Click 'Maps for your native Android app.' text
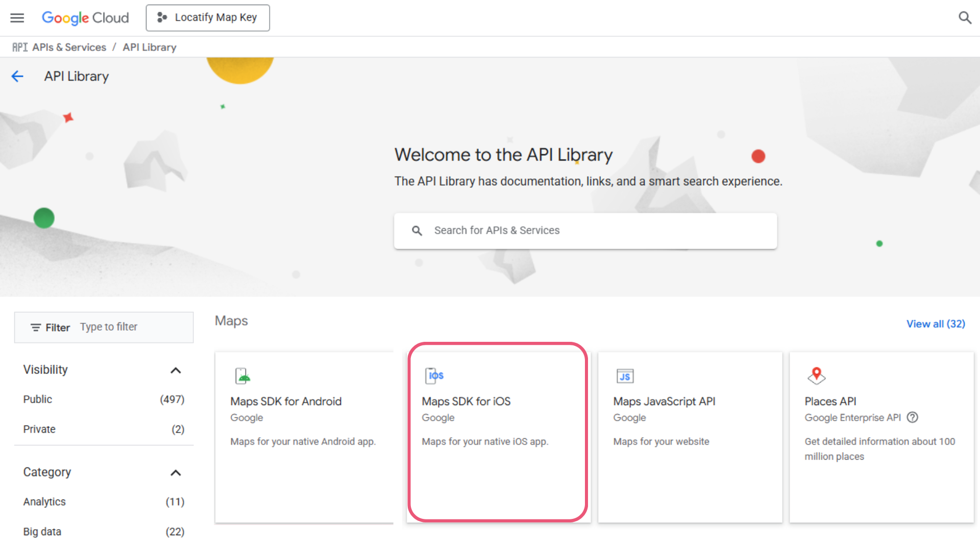Viewport: 980px width, 551px height. 303,441
